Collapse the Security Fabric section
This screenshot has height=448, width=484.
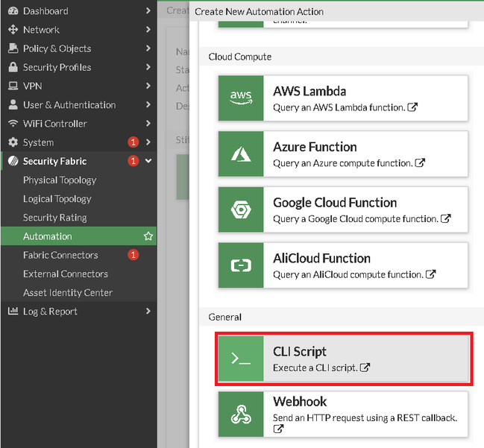pyautogui.click(x=148, y=161)
